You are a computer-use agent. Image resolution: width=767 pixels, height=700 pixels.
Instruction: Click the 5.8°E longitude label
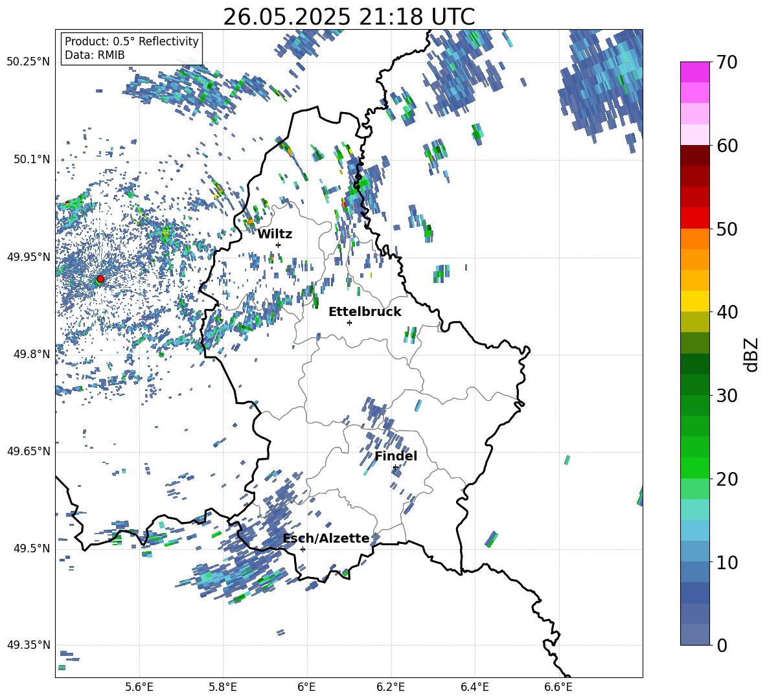click(x=223, y=687)
